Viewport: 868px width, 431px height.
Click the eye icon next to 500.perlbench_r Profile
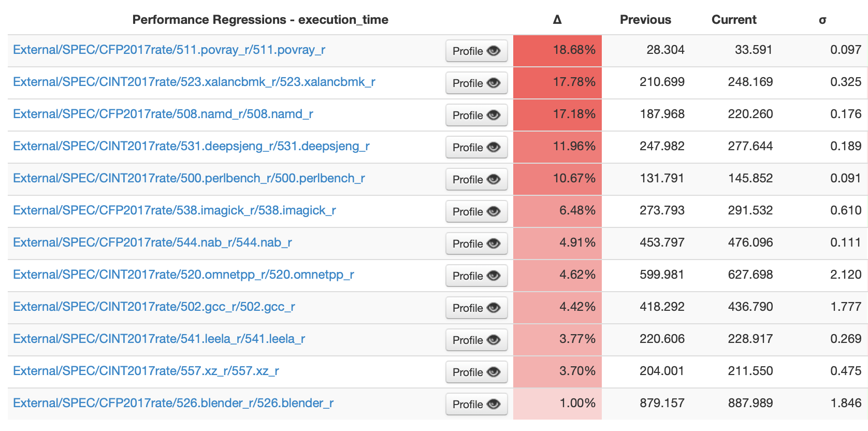tap(493, 179)
